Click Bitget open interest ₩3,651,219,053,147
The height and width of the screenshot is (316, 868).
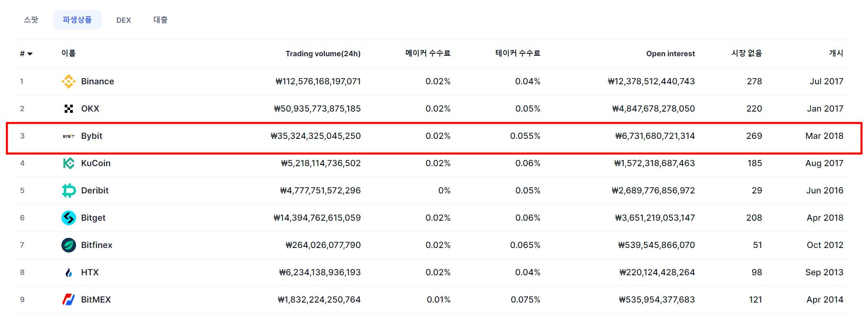coord(655,218)
